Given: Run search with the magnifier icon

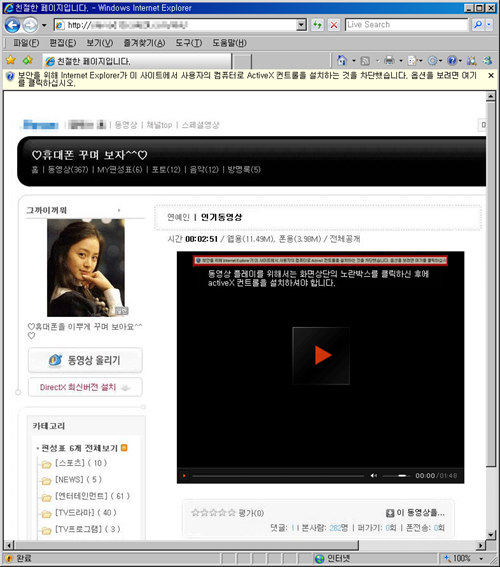Looking at the screenshot, I should coord(478,25).
